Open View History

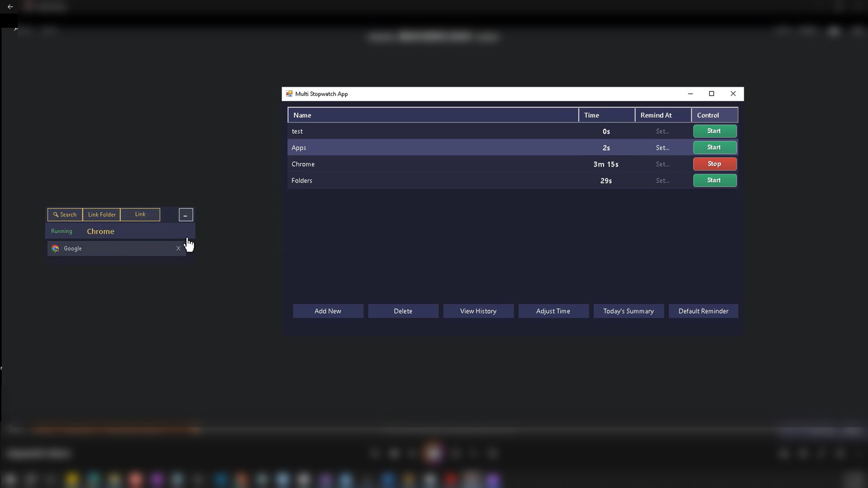(x=478, y=311)
